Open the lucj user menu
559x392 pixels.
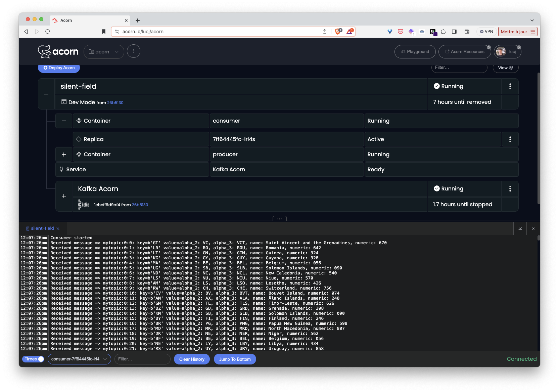[x=507, y=52]
